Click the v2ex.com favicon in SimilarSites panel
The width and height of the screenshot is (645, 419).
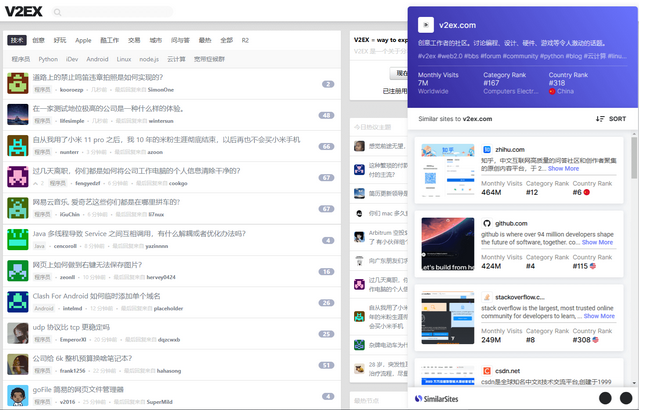tap(426, 25)
